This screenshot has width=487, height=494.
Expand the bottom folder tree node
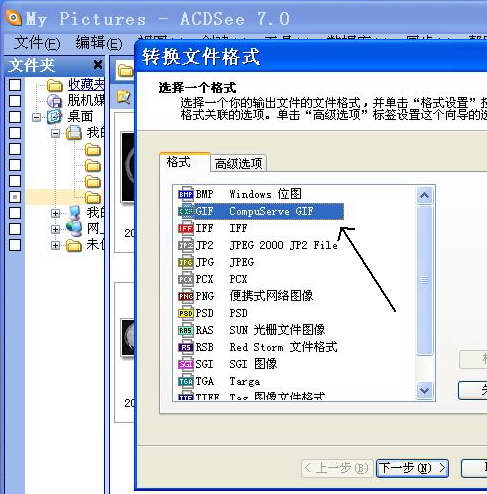55,245
